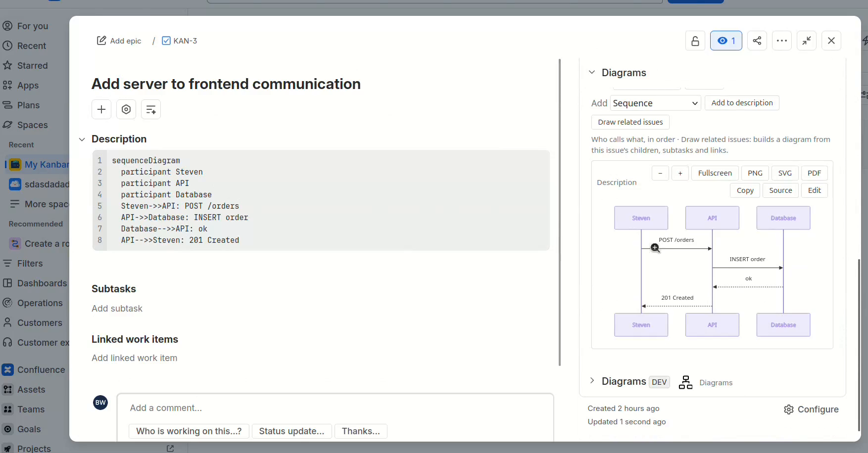Click the Add a comment field

pyautogui.click(x=336, y=408)
